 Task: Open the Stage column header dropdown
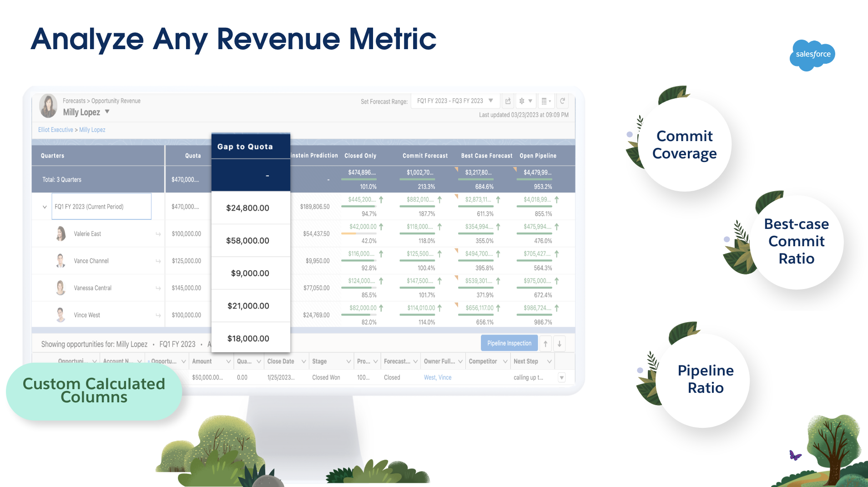(x=348, y=361)
